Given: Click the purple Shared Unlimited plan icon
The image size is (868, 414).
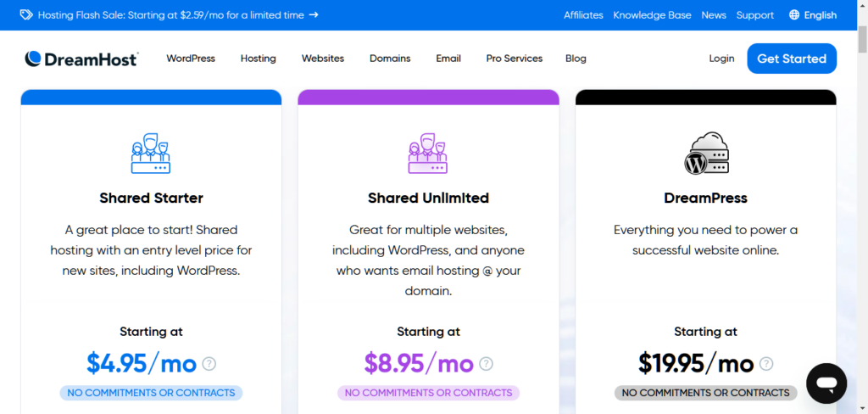Looking at the screenshot, I should click(x=428, y=154).
